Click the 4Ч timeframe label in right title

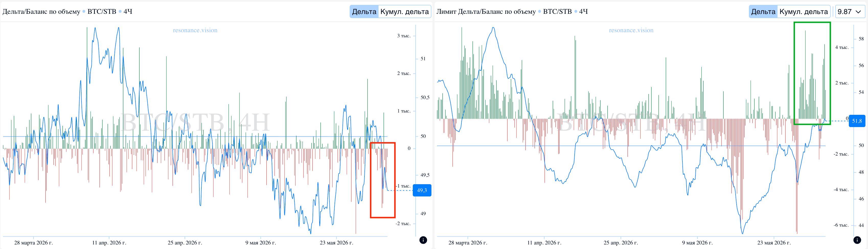tap(583, 11)
